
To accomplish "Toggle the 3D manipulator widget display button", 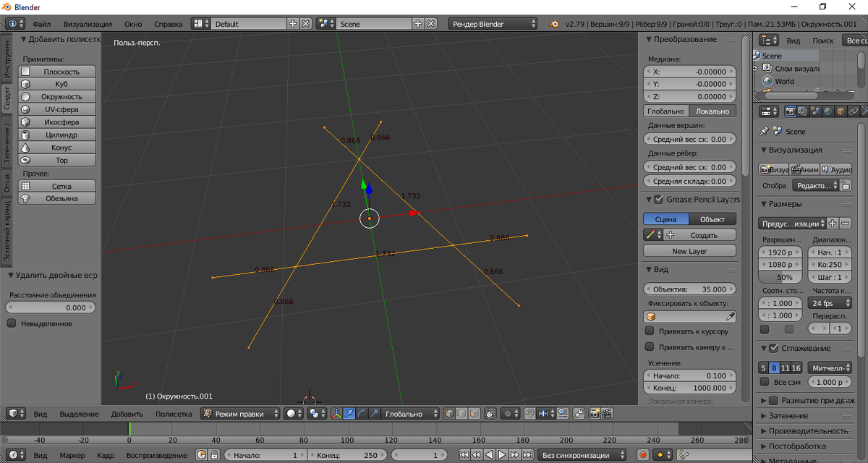I will [x=336, y=414].
